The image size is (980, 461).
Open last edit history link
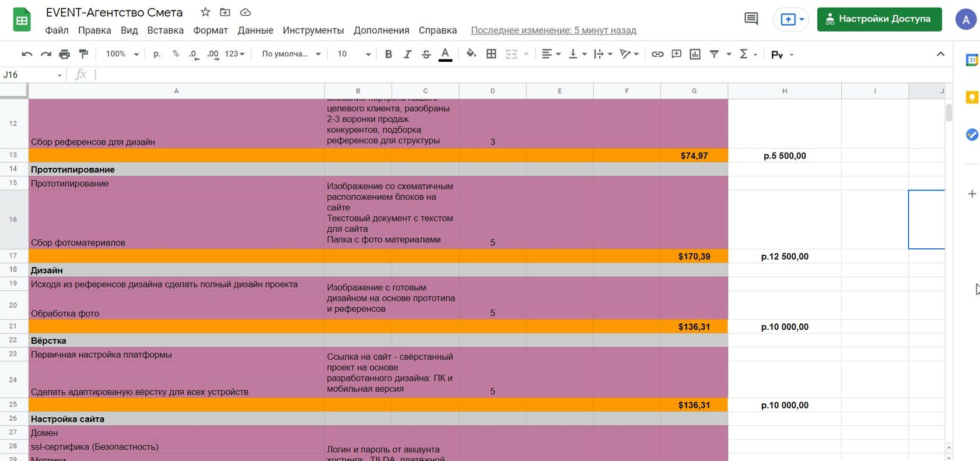tap(554, 30)
